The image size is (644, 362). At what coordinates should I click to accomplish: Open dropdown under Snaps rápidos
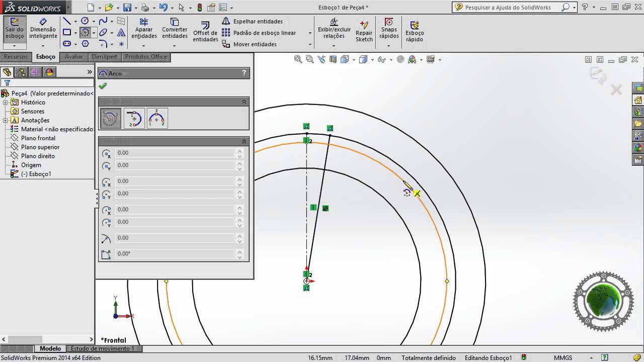coord(389,46)
